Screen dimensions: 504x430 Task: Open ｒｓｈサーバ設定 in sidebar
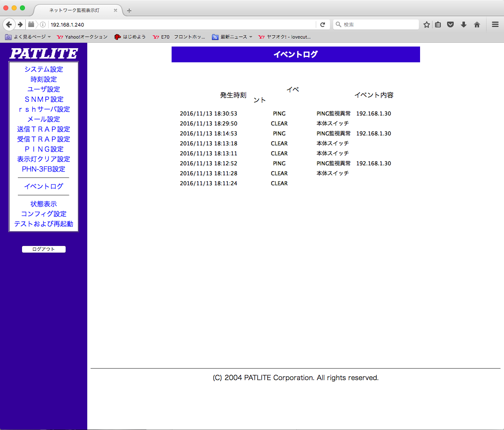tap(44, 109)
